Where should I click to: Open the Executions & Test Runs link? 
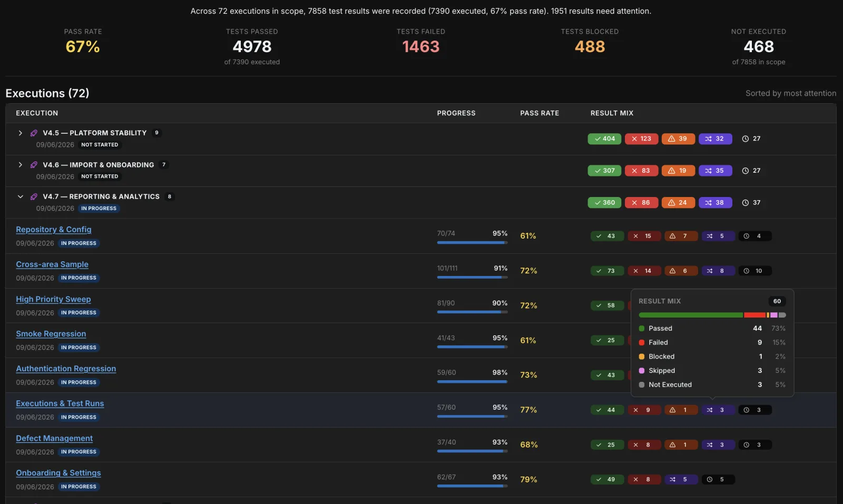click(60, 403)
